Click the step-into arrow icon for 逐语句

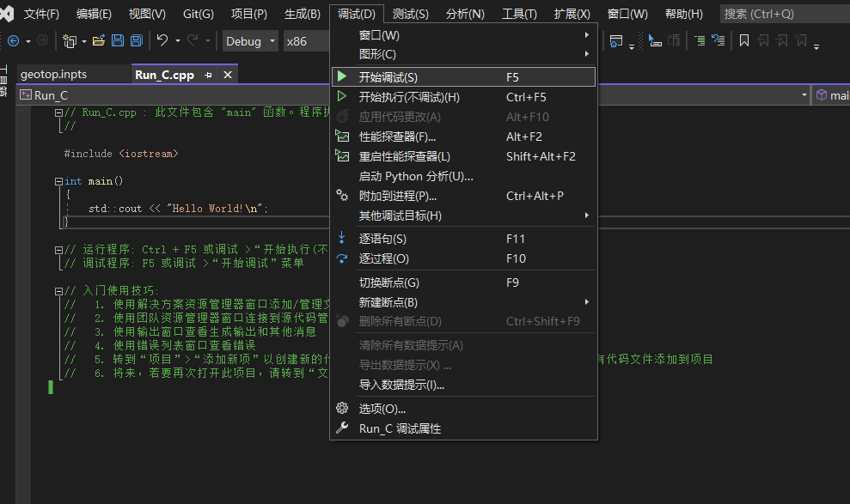[341, 238]
